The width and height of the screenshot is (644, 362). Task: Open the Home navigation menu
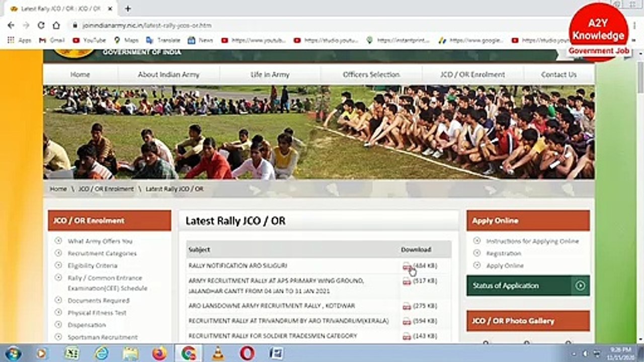pyautogui.click(x=80, y=74)
